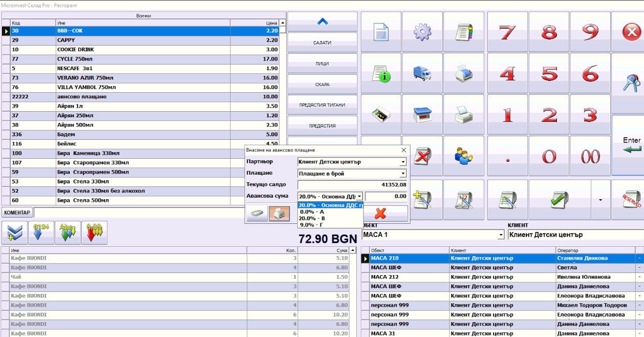Open the users group icon
Viewport: 644px width, 337px height.
coord(464,156)
